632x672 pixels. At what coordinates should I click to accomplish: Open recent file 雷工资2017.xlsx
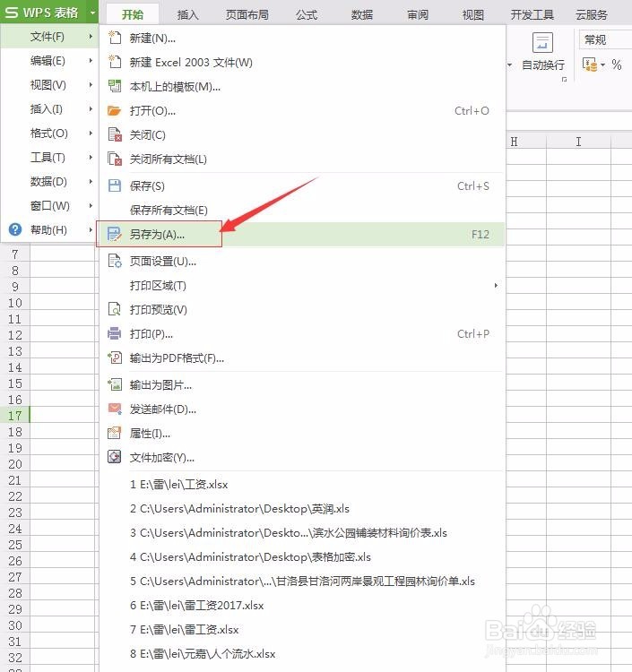coord(302,605)
